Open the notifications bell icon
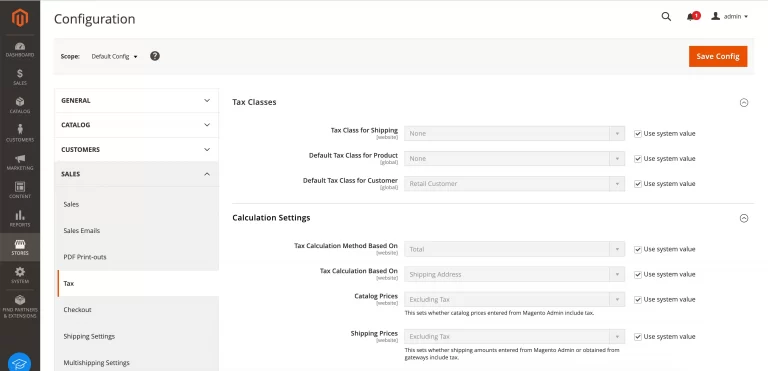 (x=691, y=17)
